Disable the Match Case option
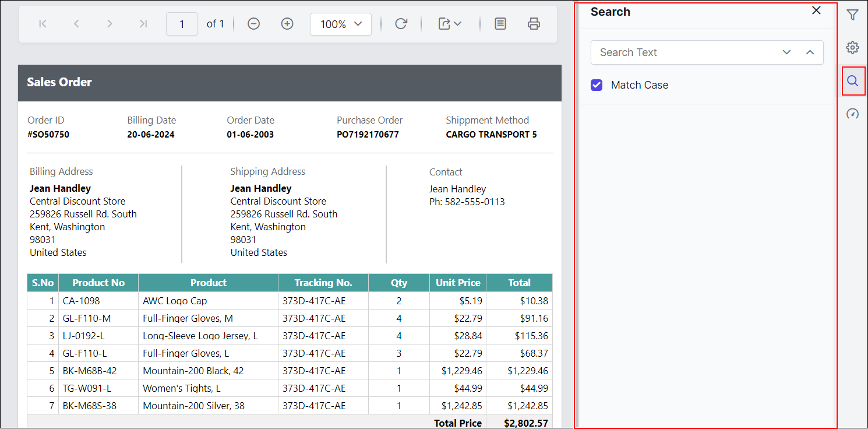 [x=597, y=85]
